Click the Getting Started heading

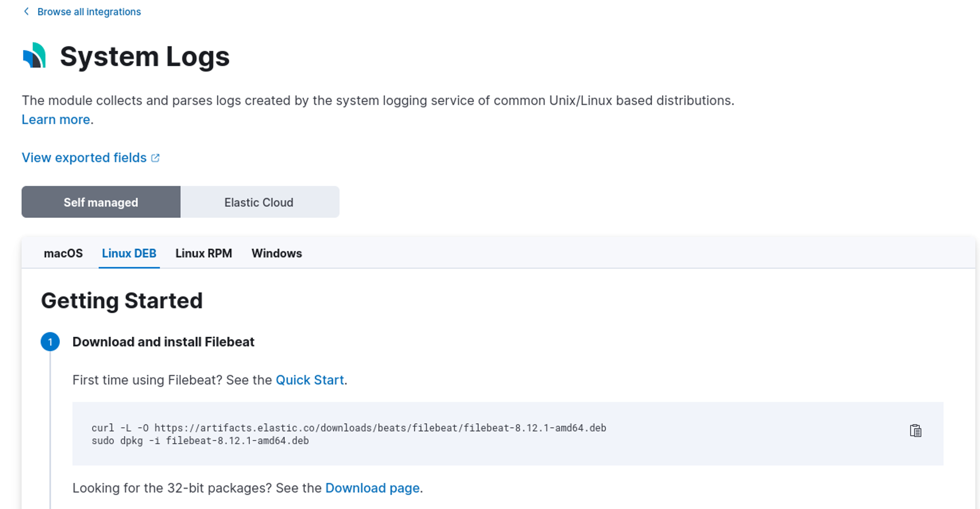point(122,301)
